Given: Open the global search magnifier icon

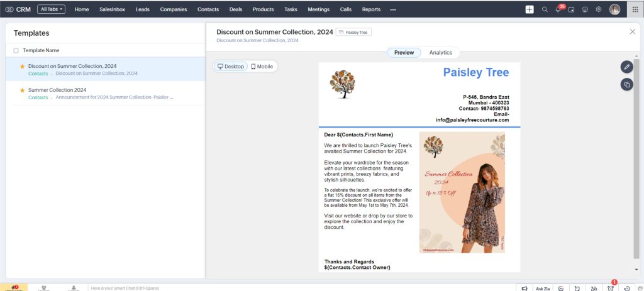Looking at the screenshot, I should pyautogui.click(x=545, y=9).
